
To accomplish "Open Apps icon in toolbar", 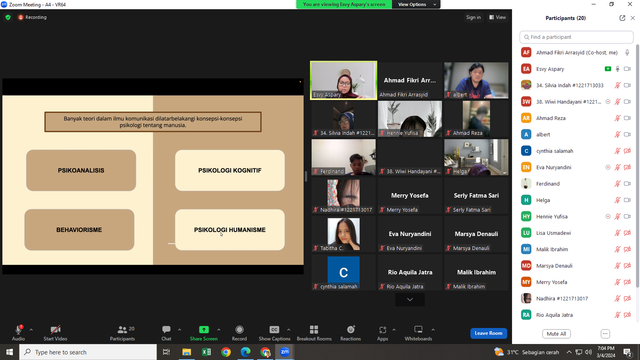I will [x=382, y=329].
